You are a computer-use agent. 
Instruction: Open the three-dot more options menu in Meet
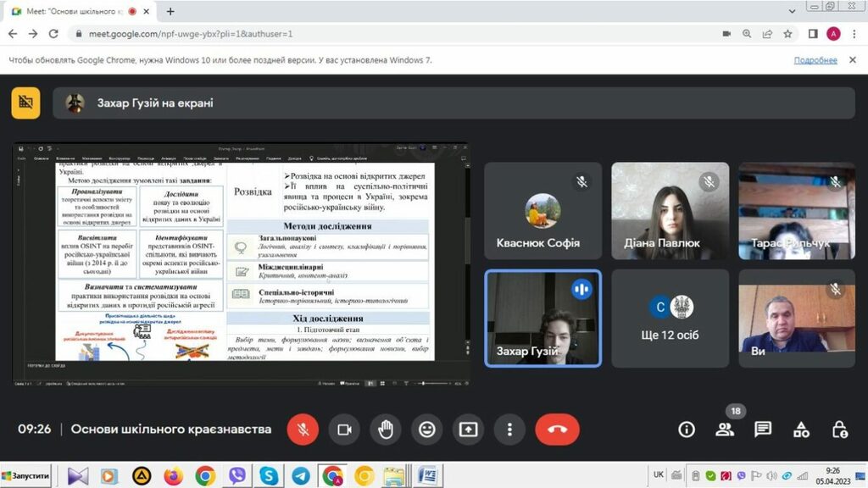pos(509,430)
